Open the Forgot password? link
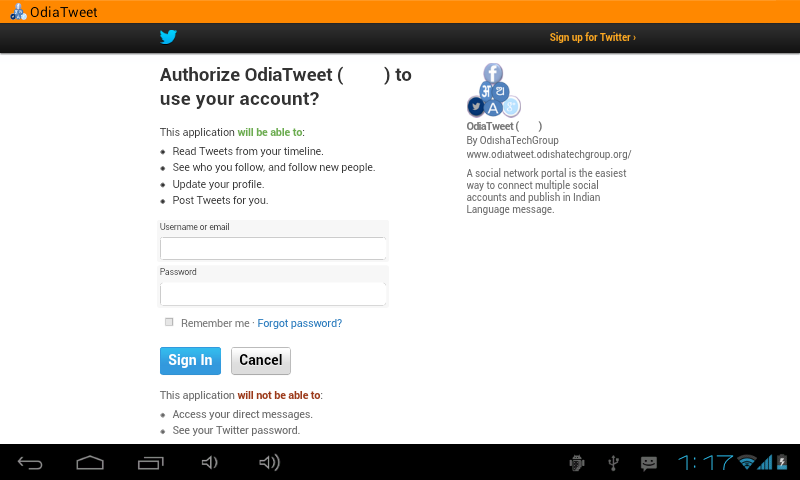 299,323
